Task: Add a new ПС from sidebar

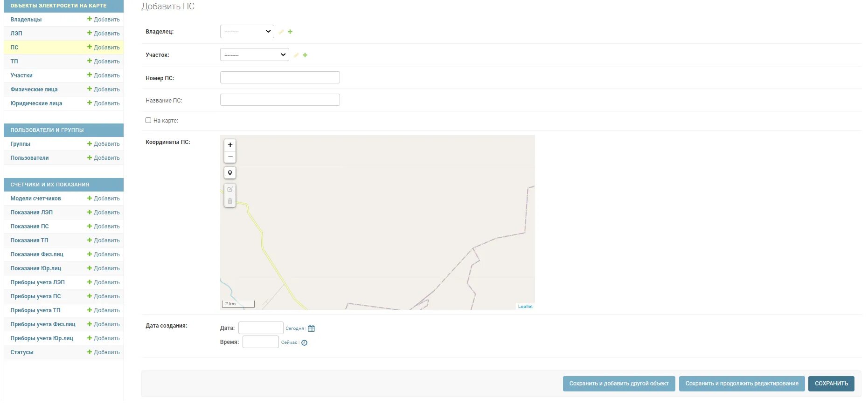Action: coord(104,48)
